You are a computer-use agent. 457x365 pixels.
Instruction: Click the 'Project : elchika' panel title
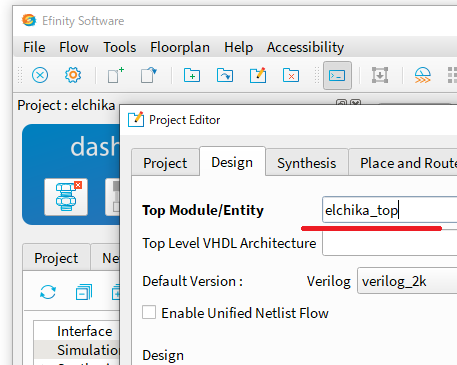(x=66, y=105)
